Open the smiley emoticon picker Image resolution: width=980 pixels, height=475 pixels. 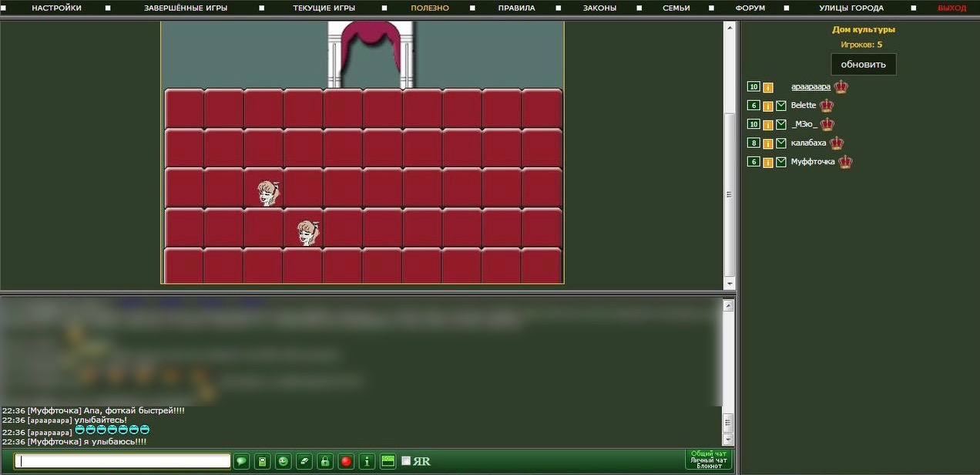284,461
